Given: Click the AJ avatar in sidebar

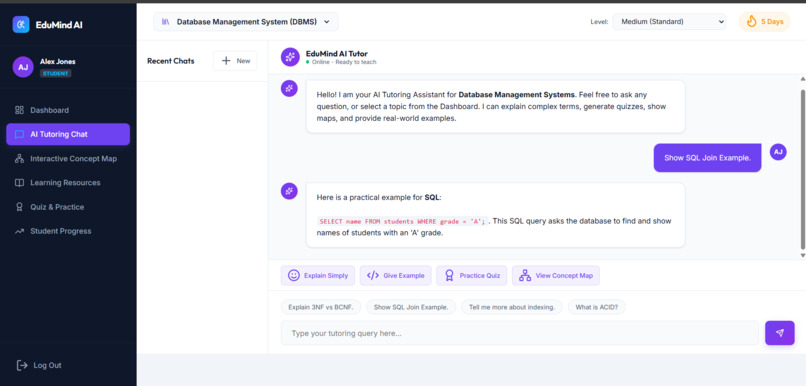Looking at the screenshot, I should (23, 67).
